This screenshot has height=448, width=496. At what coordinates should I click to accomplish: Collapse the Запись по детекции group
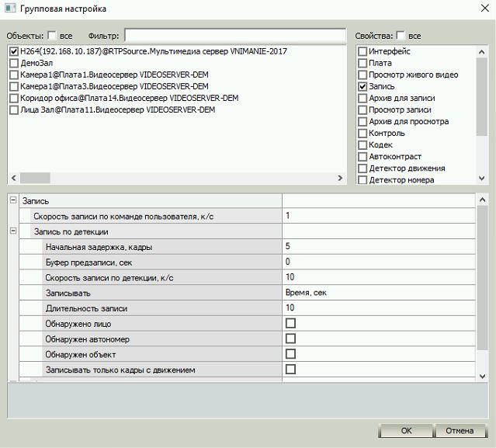(13, 231)
